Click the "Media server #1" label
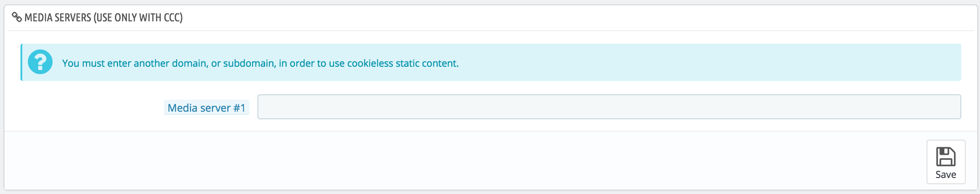 click(x=206, y=108)
